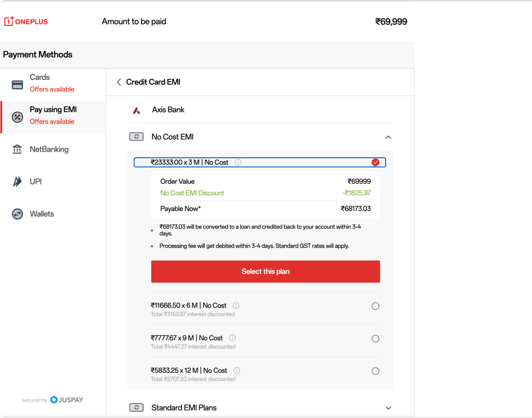Expand the Standard EMI Plans section
Image resolution: width=532 pixels, height=418 pixels.
pos(388,408)
